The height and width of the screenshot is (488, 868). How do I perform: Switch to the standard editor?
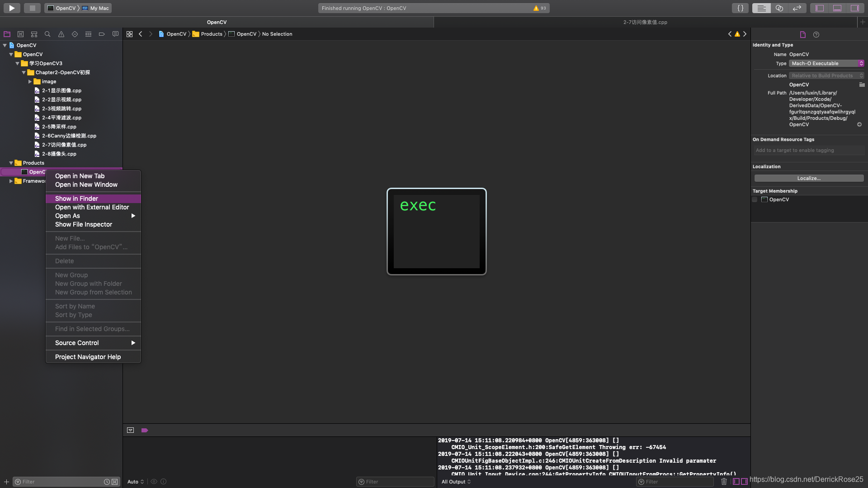tap(761, 8)
